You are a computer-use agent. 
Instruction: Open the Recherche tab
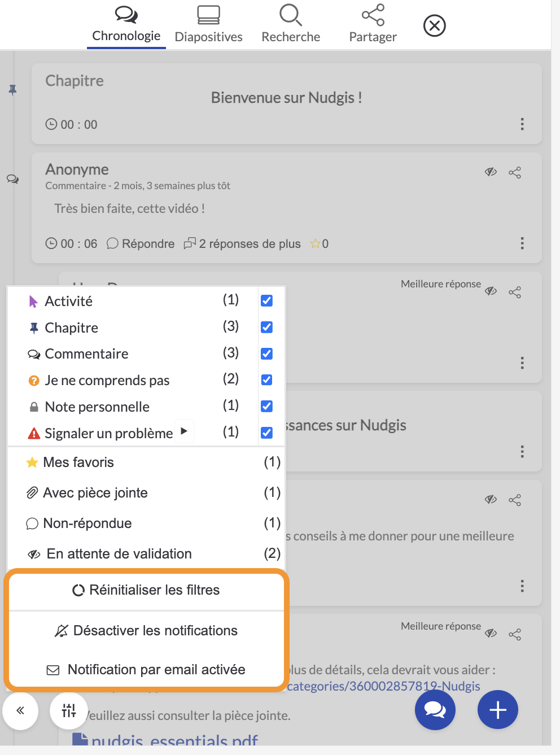click(291, 25)
